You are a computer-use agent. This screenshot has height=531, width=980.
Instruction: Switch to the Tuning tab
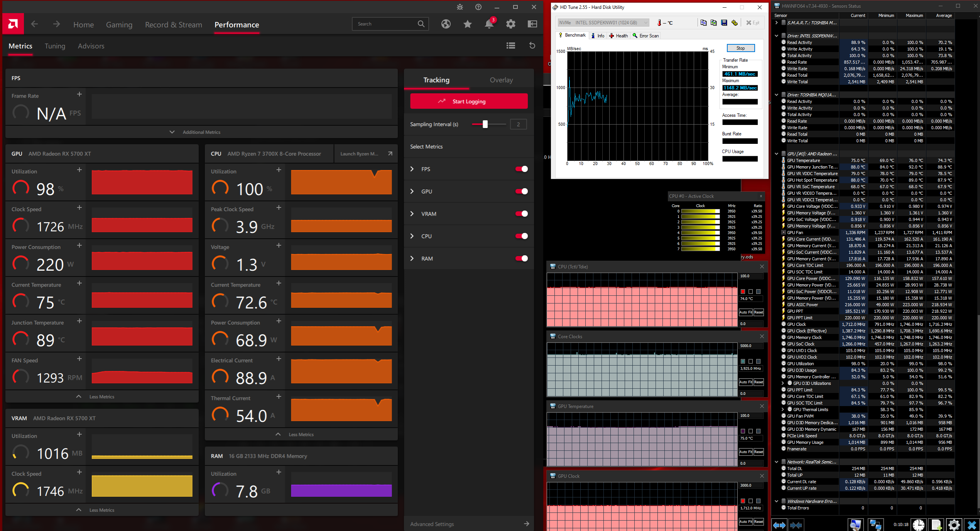[55, 46]
